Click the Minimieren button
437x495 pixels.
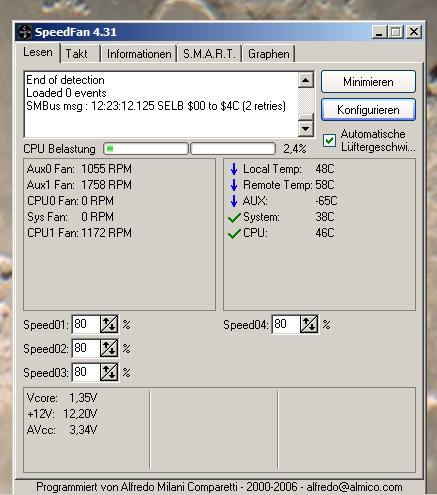coord(368,82)
